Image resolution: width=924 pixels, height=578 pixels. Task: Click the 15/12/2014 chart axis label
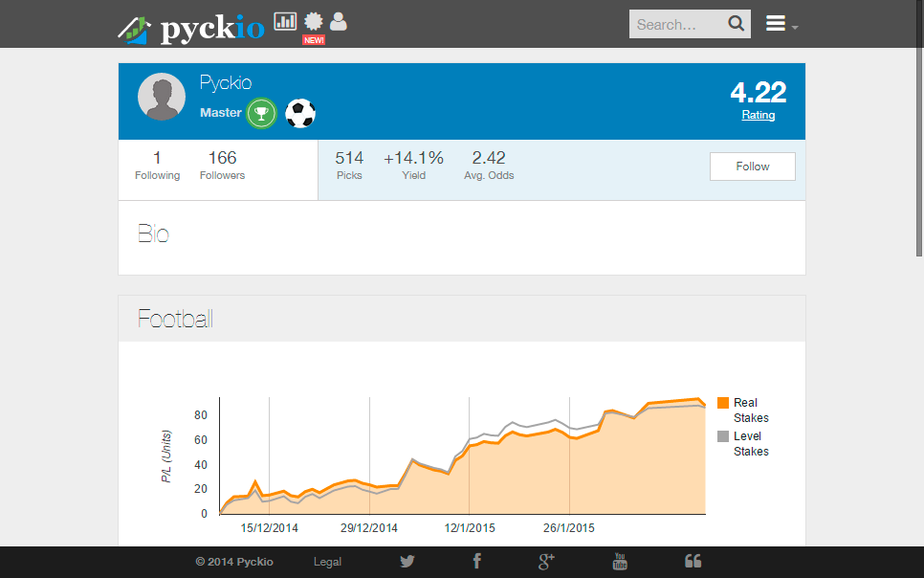(270, 528)
